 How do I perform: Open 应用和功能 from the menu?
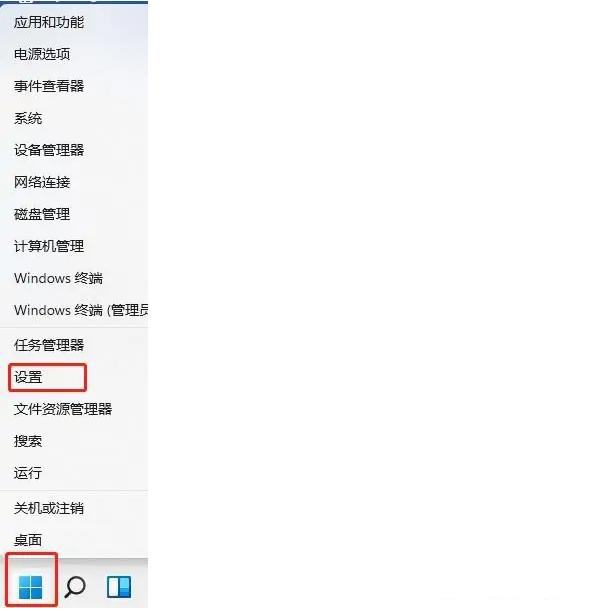[74, 22]
